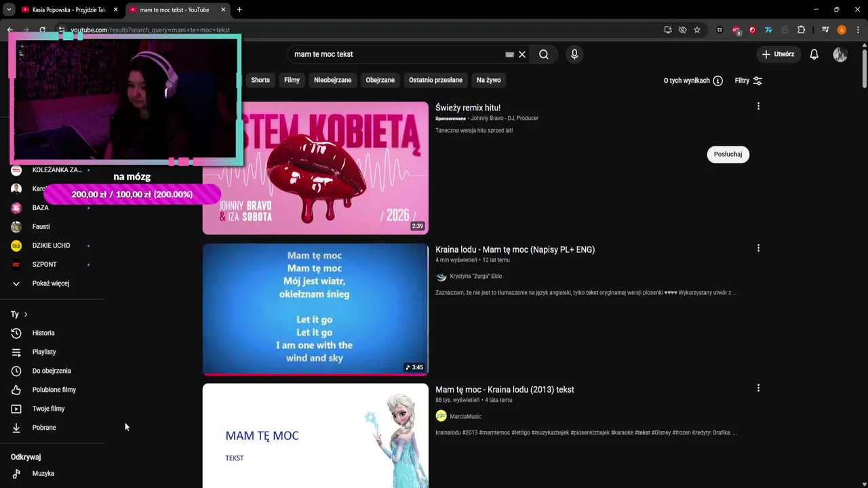
Task: Visit the Krystyna "Zurga" Eldo channel
Action: [475, 277]
